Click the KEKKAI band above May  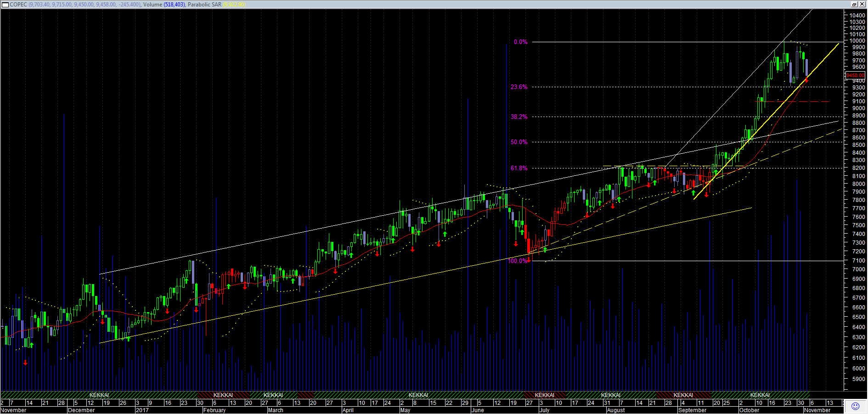(418, 395)
